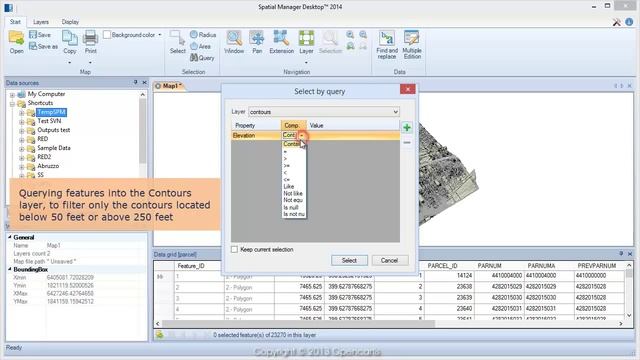Open Multiple Edition tool

click(x=412, y=45)
